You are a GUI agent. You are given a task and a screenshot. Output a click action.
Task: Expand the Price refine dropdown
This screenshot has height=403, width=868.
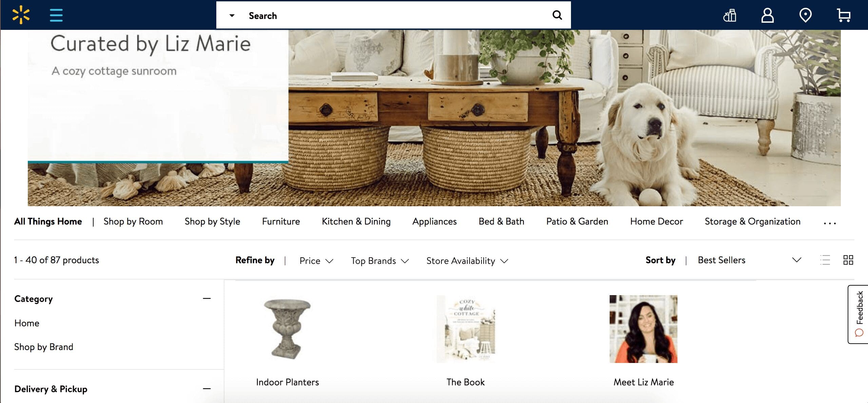click(316, 261)
